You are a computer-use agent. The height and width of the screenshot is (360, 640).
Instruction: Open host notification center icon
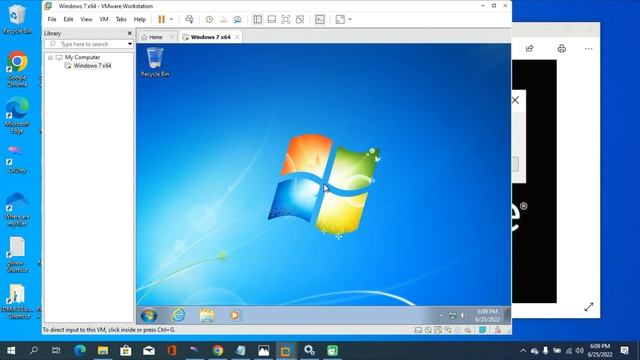624,350
